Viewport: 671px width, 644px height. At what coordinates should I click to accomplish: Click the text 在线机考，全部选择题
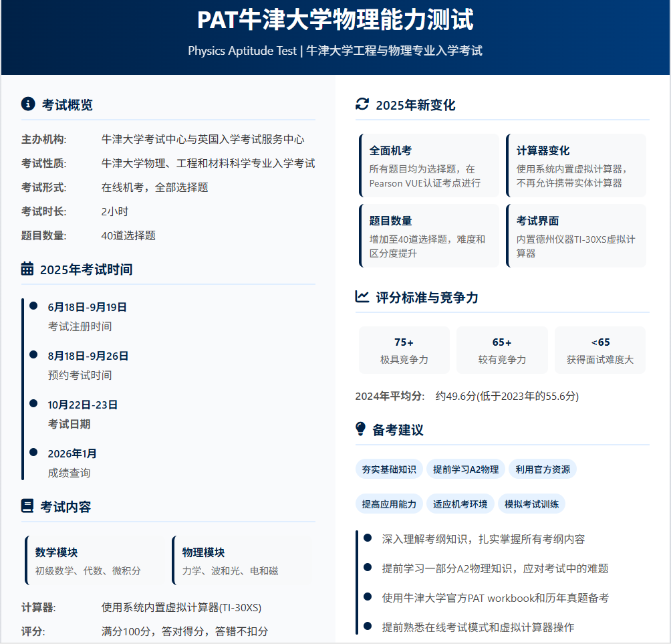(154, 187)
